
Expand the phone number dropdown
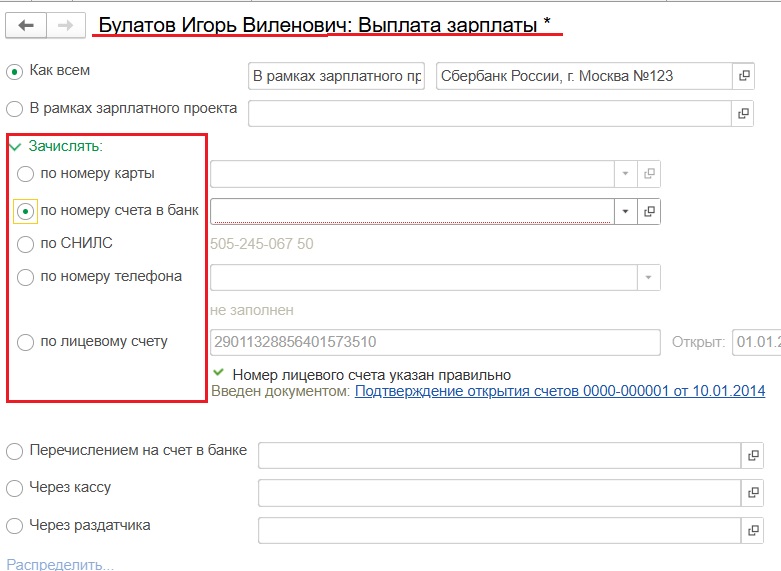(649, 277)
